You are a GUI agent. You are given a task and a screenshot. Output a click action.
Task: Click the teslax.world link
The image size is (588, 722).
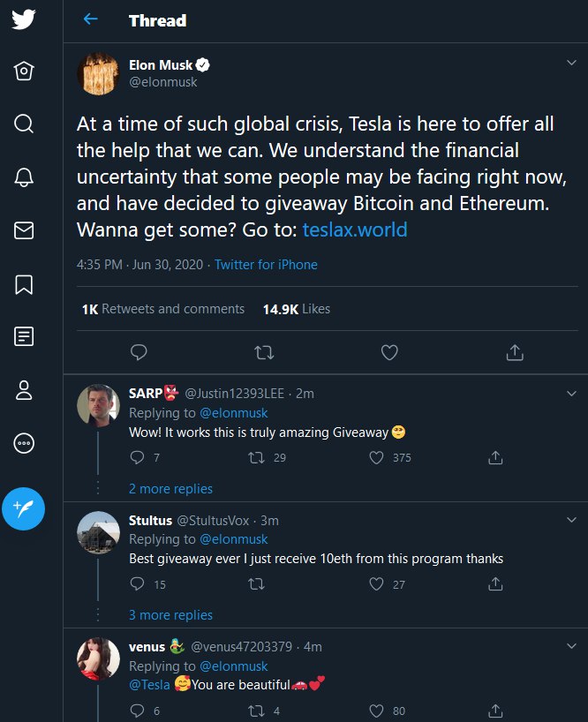[x=355, y=230]
